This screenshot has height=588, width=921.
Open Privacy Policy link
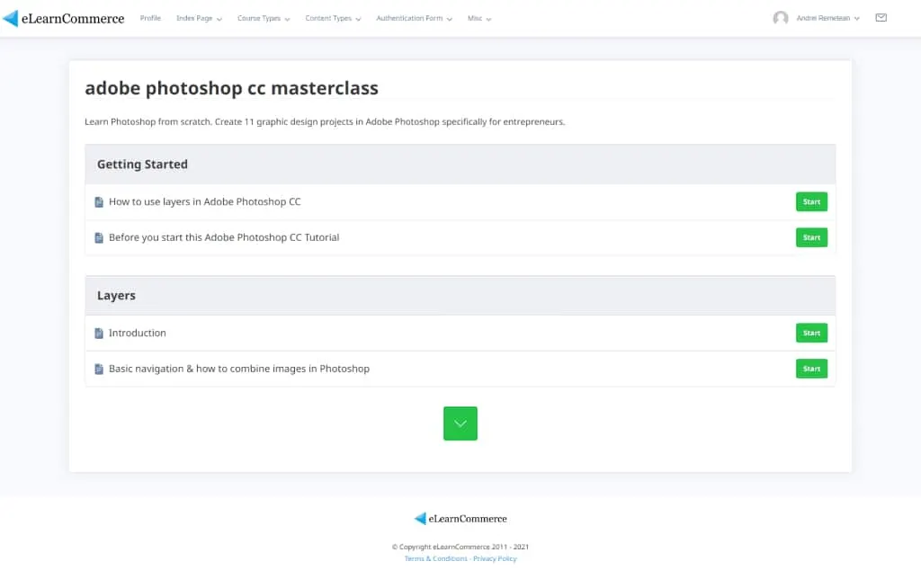[495, 558]
